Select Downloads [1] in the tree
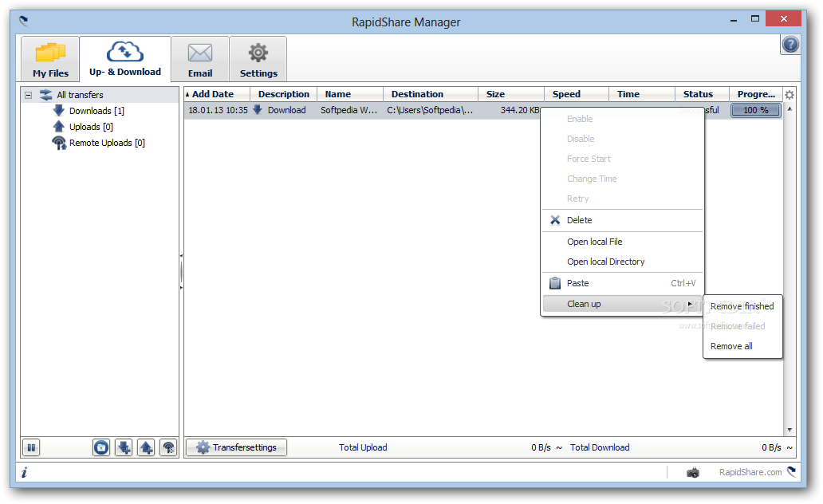The width and height of the screenshot is (823, 504). click(96, 111)
